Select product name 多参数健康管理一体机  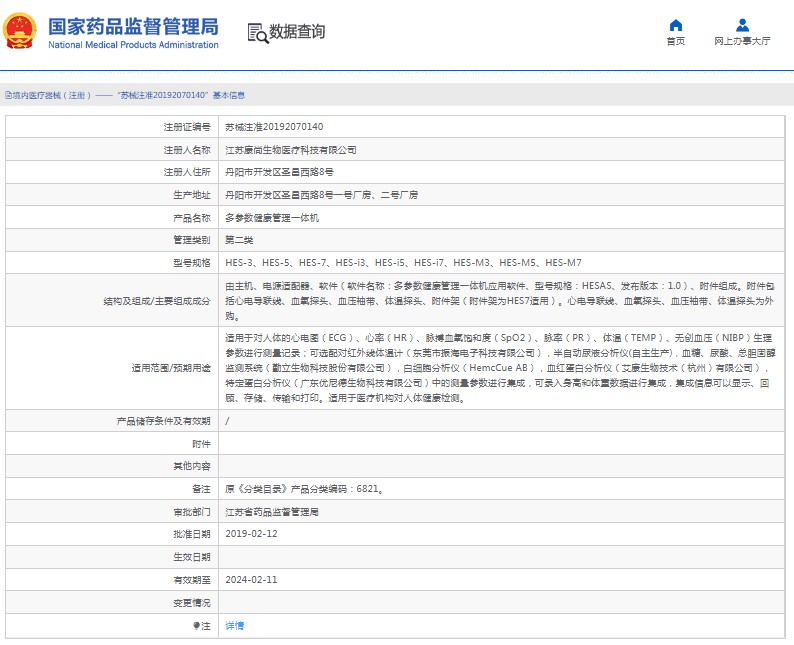pos(272,218)
